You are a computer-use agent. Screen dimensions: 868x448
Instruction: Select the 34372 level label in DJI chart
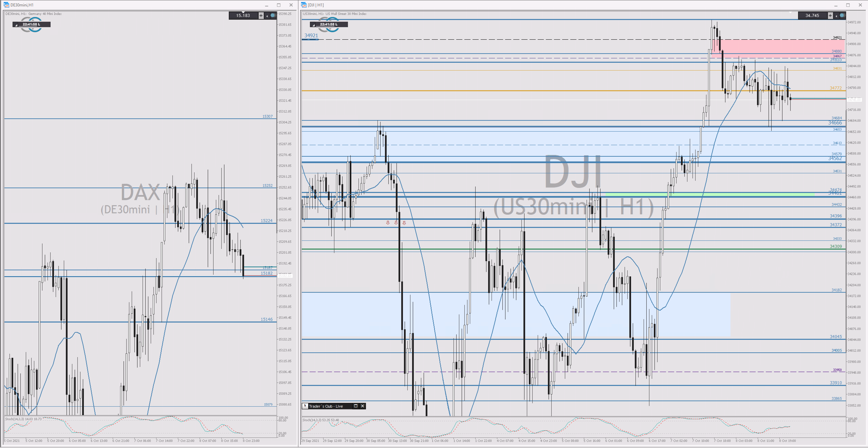click(x=836, y=225)
